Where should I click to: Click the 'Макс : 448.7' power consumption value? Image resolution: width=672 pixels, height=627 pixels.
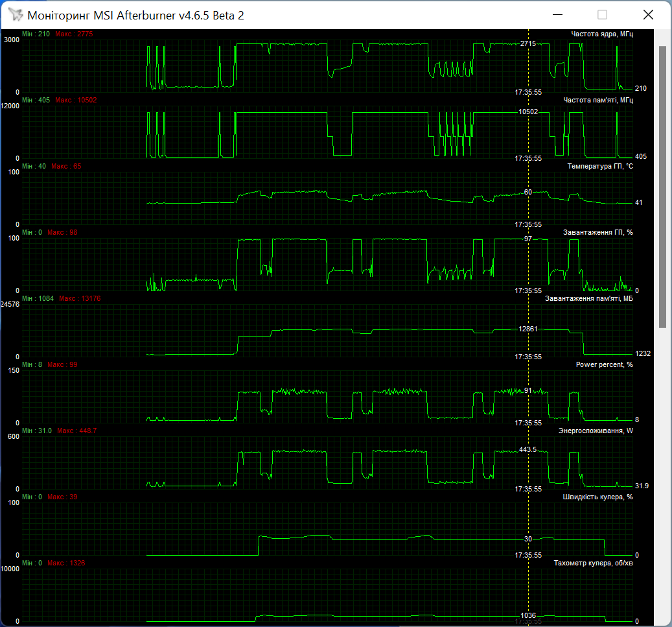(76, 430)
